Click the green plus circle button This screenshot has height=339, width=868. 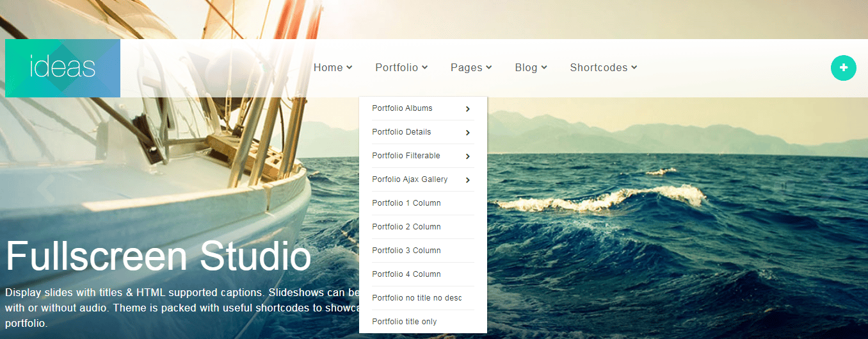(x=843, y=68)
